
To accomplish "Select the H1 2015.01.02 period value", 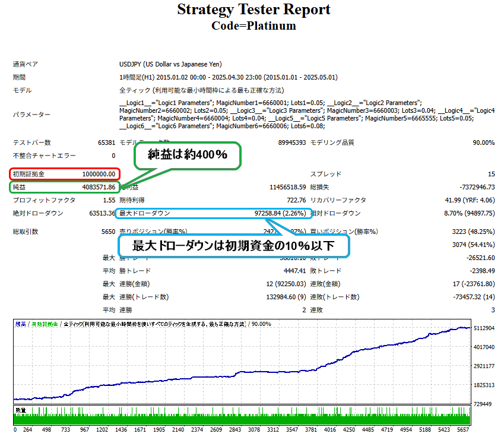I will (x=228, y=78).
